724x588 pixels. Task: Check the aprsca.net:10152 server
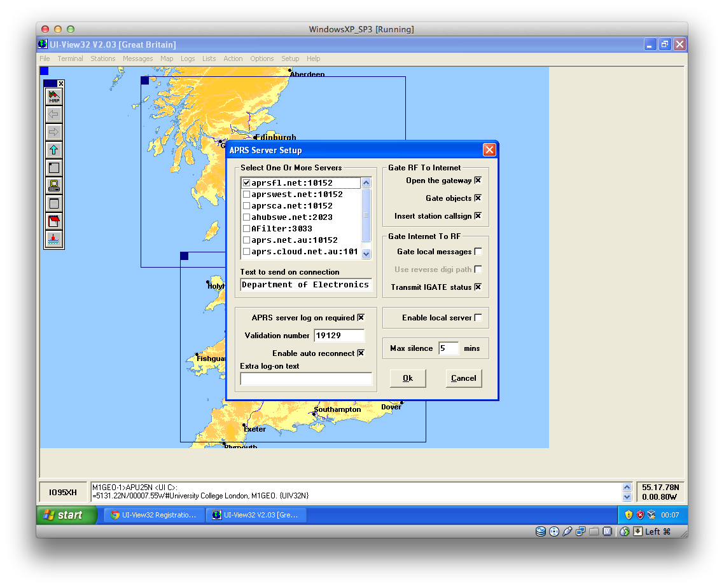(x=247, y=206)
